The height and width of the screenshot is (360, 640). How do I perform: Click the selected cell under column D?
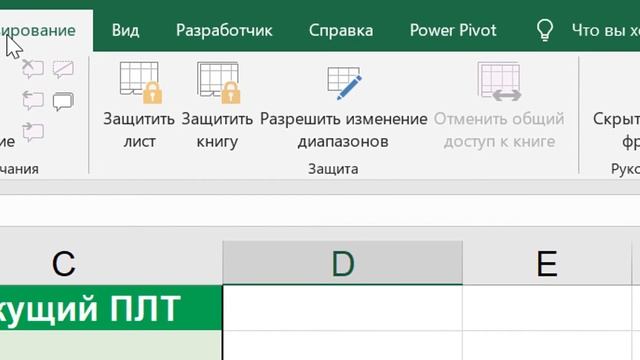point(342,308)
